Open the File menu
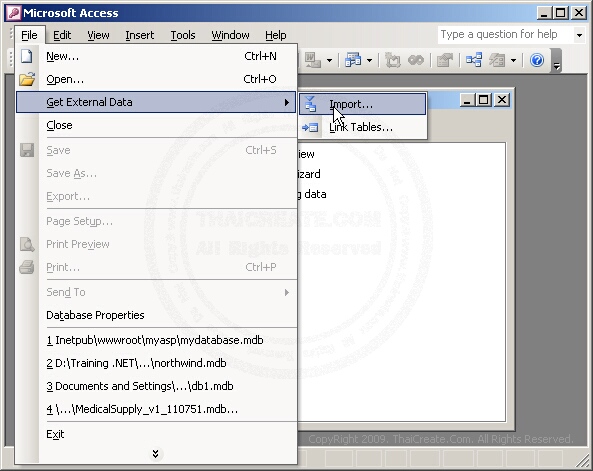Image resolution: width=593 pixels, height=471 pixels. (x=29, y=35)
